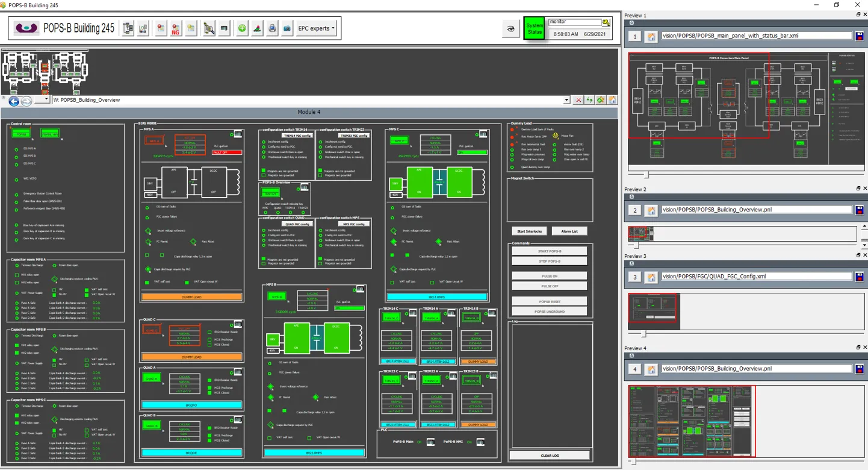868x470 pixels.
Task: Open the MPS A detail panel icon
Action: [x=238, y=134]
